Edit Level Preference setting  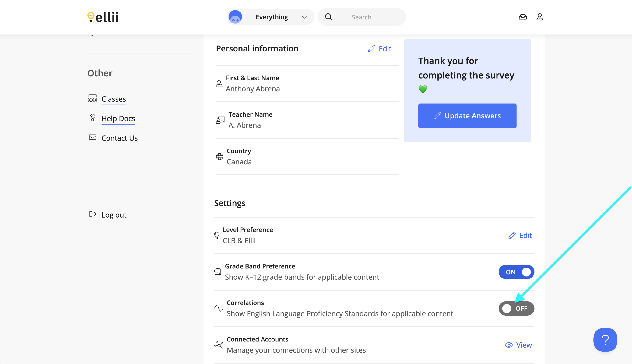coord(520,235)
